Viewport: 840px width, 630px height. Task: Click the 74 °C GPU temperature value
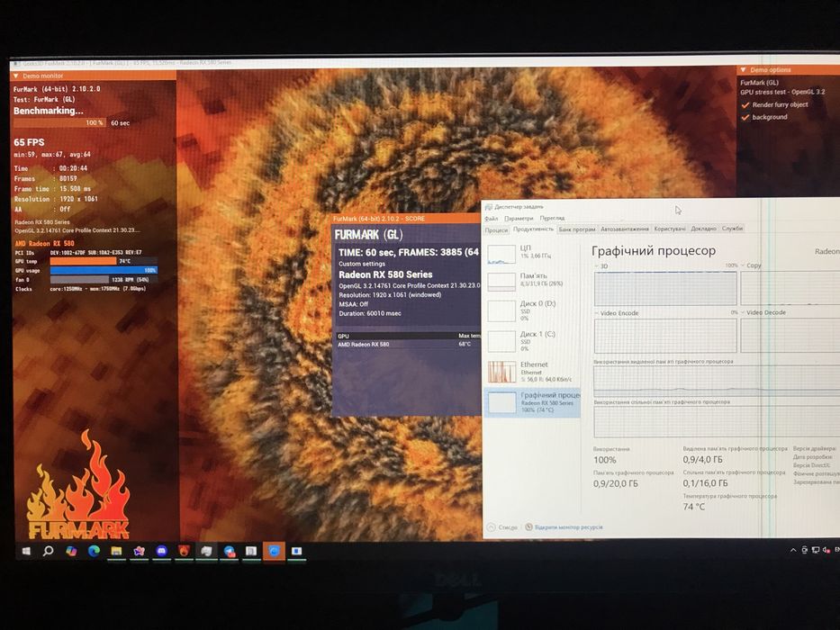(694, 506)
